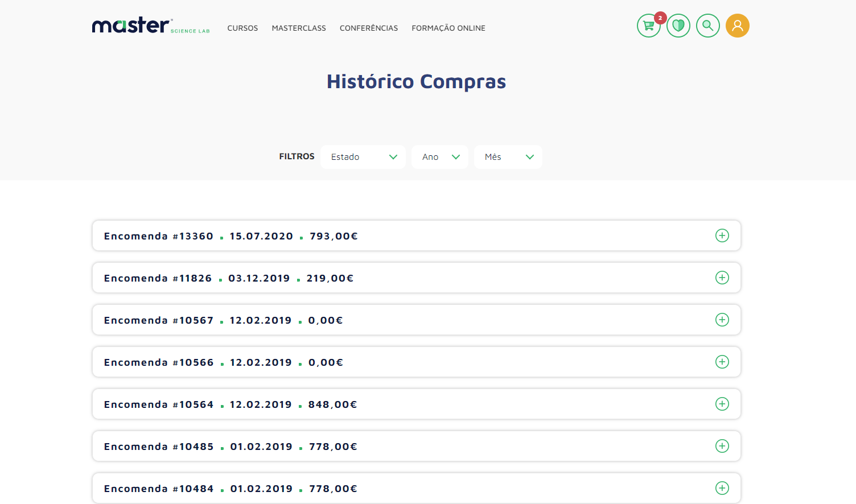Viewport: 856px width, 504px height.
Task: Expand order #10485 with plus icon
Action: [x=722, y=446]
